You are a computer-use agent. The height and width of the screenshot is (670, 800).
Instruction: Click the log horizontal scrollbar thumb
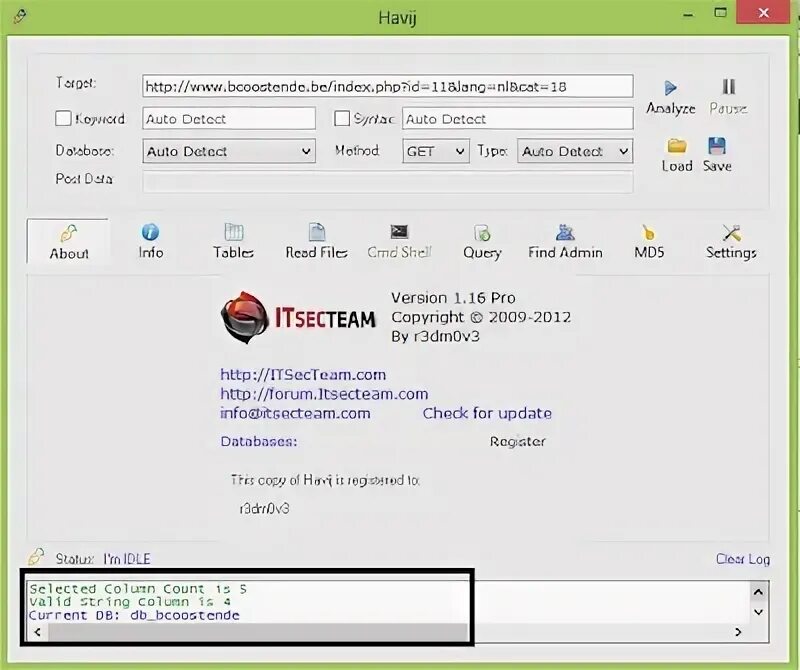tap(258, 632)
